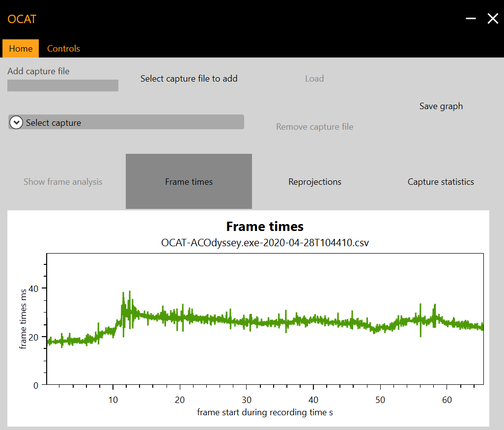Switch to the Controls tab
The width and height of the screenshot is (504, 430).
(63, 49)
